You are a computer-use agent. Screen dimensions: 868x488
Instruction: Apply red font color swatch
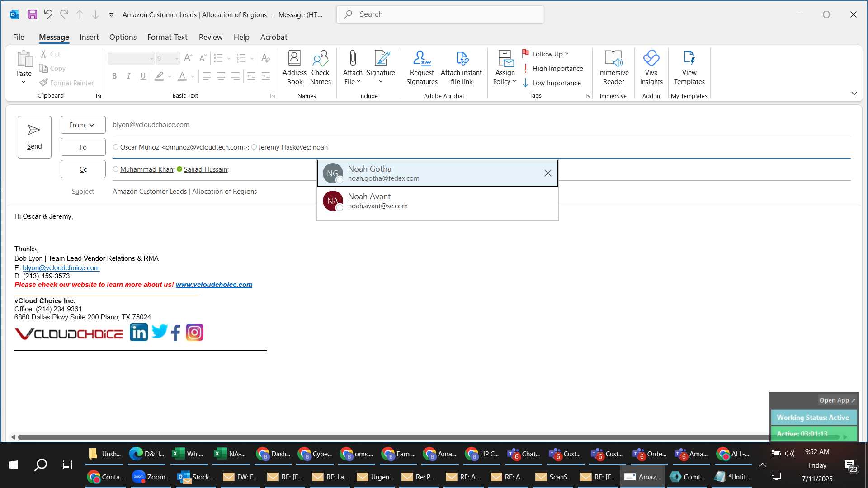point(182,76)
